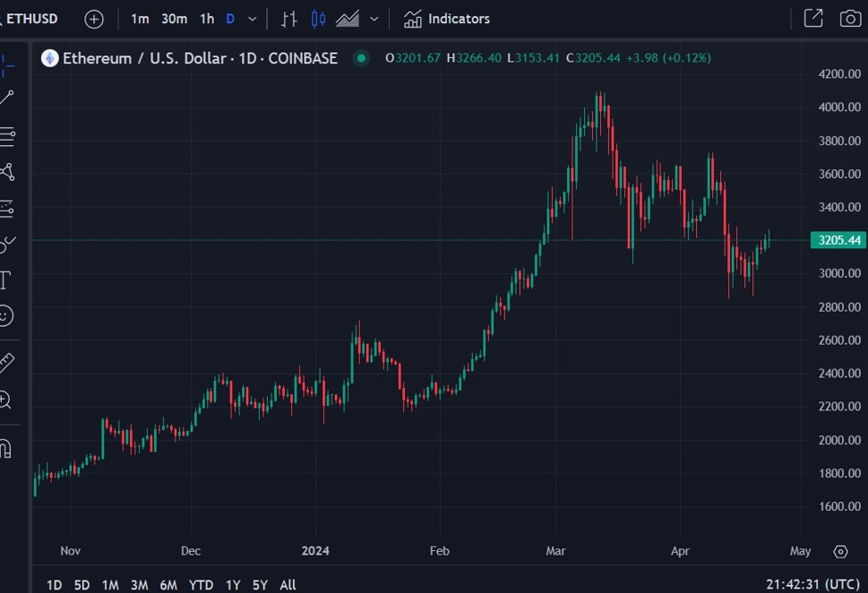Switch chart to candlestick style
This screenshot has width=868, height=593.
(318, 18)
